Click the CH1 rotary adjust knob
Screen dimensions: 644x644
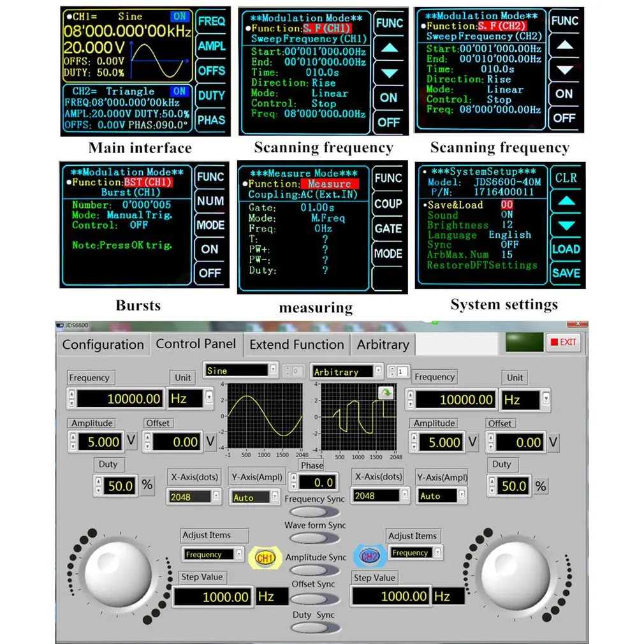point(119,574)
